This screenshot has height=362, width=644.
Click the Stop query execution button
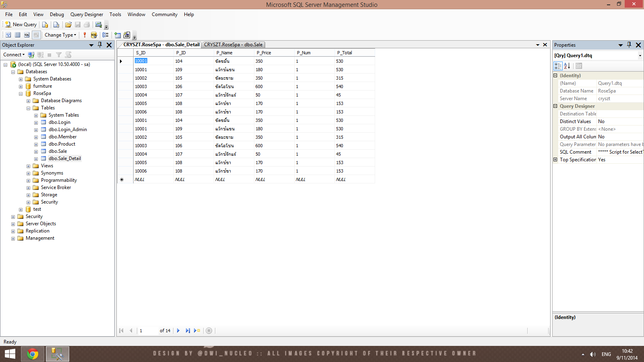(x=209, y=331)
